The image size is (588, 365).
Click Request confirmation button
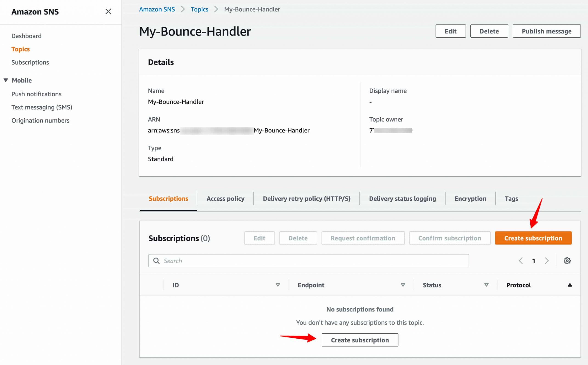click(x=363, y=238)
